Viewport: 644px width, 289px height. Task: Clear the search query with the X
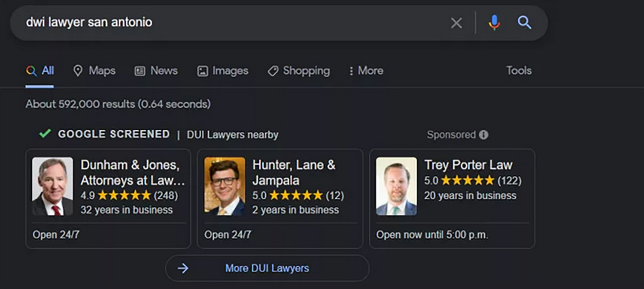(456, 23)
